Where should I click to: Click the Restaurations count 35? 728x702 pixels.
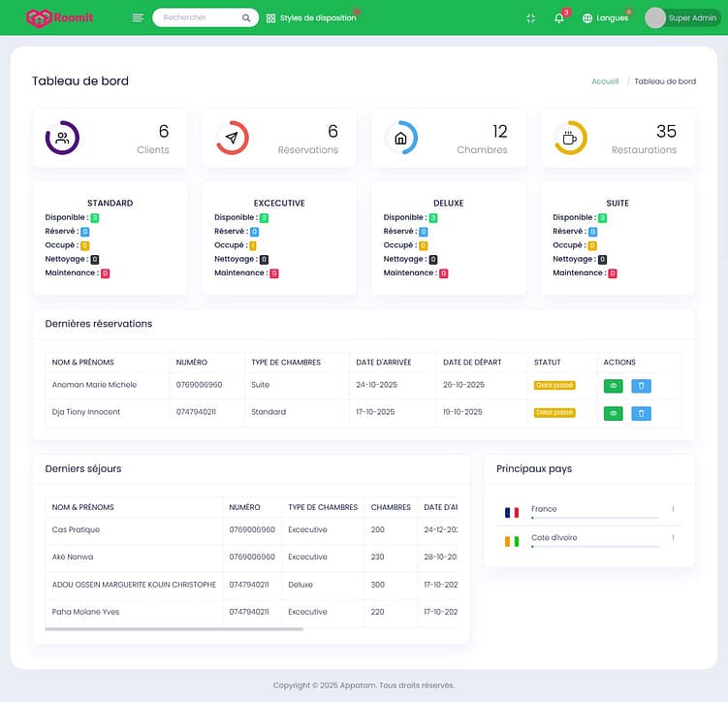666,132
